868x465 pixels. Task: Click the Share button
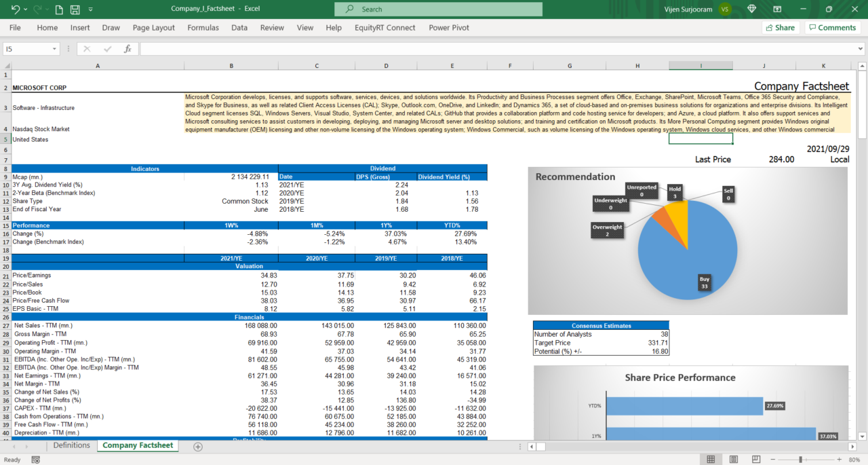click(781, 27)
